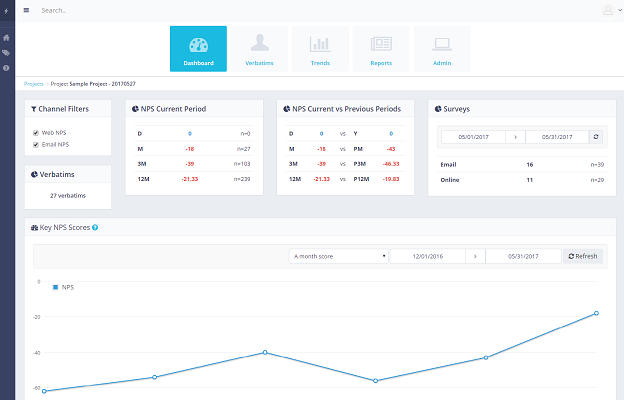Click the Email surveys row label
This screenshot has height=400, width=624.
(448, 165)
